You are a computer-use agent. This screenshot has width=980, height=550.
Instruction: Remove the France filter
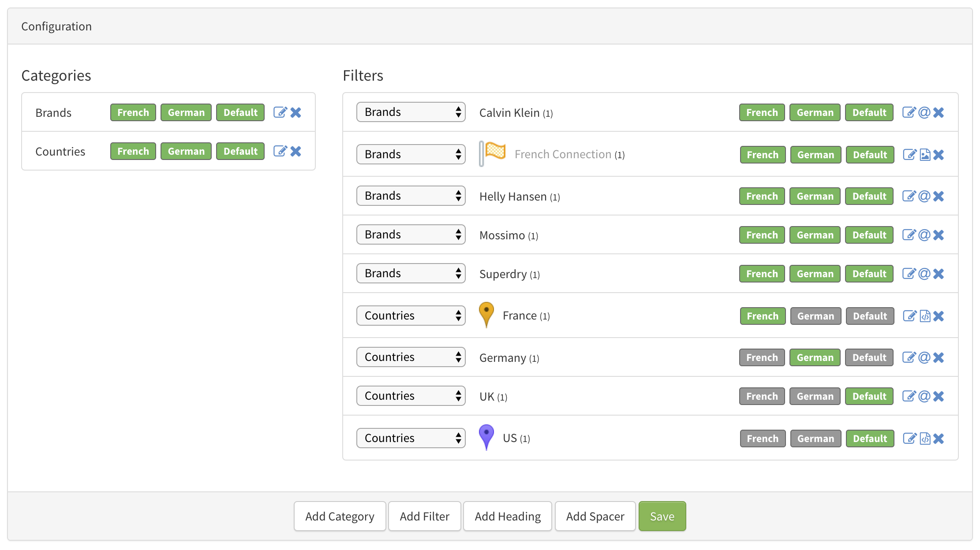939,316
